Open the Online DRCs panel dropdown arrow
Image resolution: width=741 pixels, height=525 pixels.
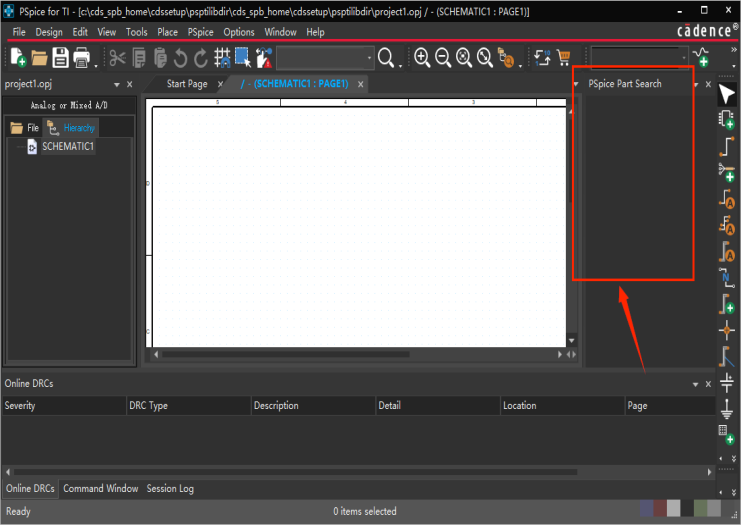click(695, 384)
